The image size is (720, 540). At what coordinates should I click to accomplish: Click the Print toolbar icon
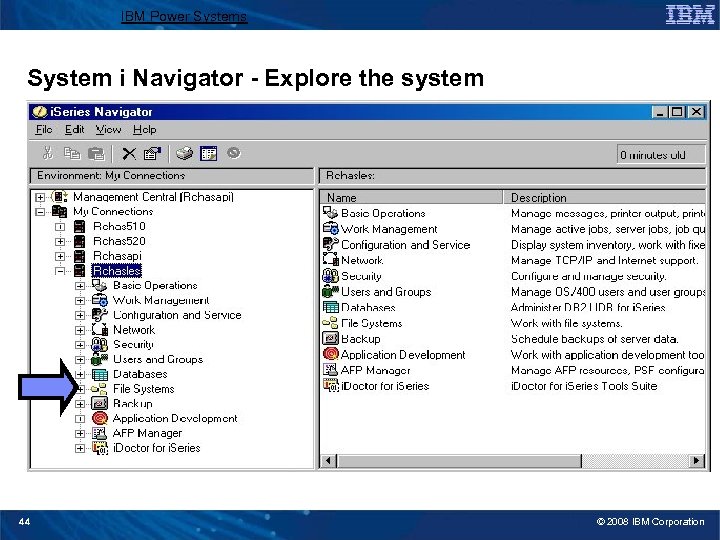185,153
